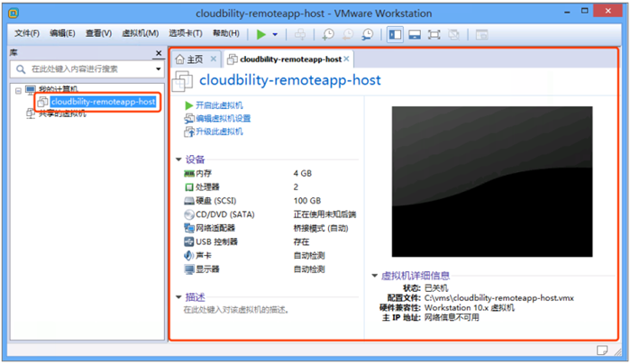Click the take snapshot clock icon
The width and height of the screenshot is (631, 364).
[x=328, y=33]
